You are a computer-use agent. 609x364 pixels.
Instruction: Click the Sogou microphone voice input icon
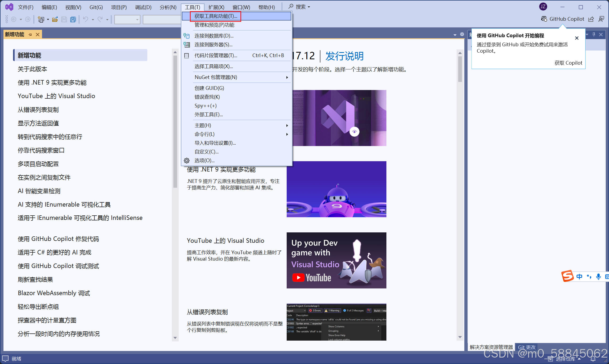point(598,277)
